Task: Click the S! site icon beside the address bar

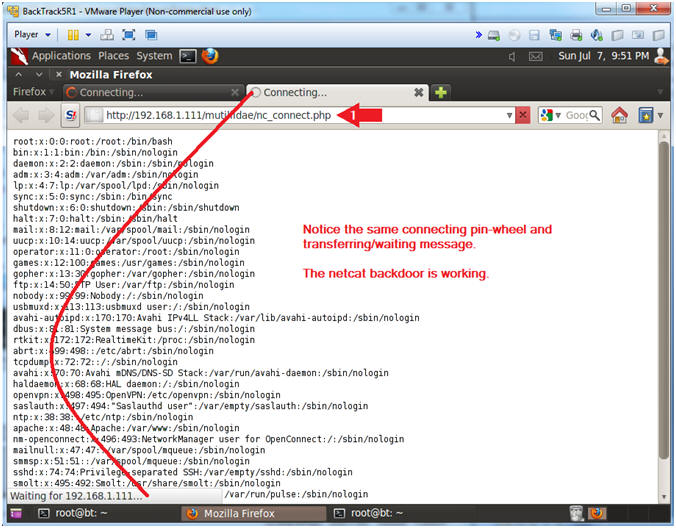Action: click(x=71, y=116)
